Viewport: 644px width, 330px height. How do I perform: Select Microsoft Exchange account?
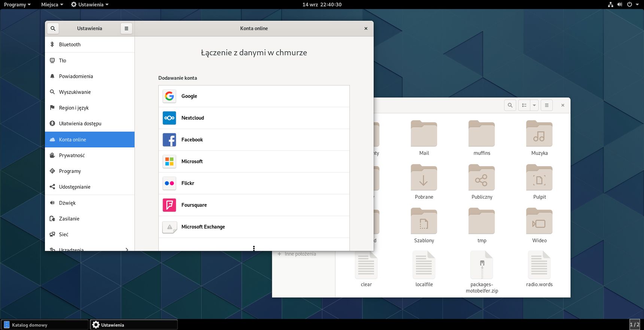pyautogui.click(x=254, y=227)
